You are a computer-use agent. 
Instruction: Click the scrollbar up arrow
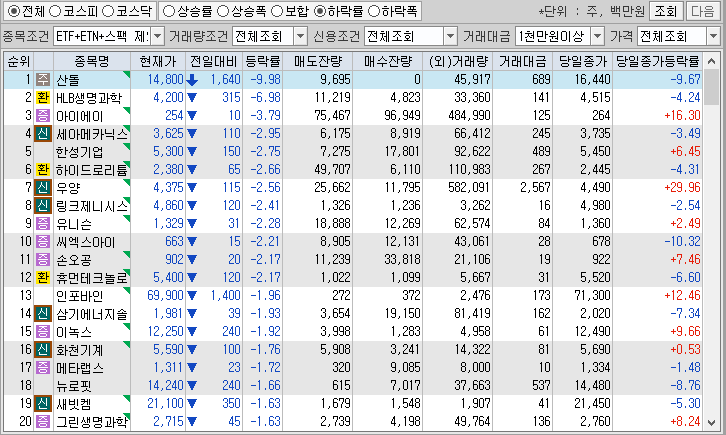[712, 61]
